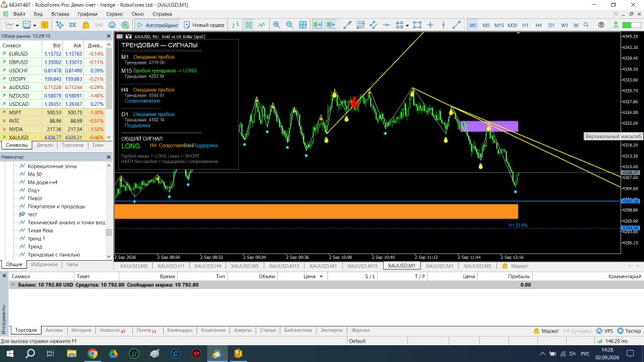The width and height of the screenshot is (644, 362).
Task: Open the IDE MetaEditor icon
Action: click(x=72, y=25)
